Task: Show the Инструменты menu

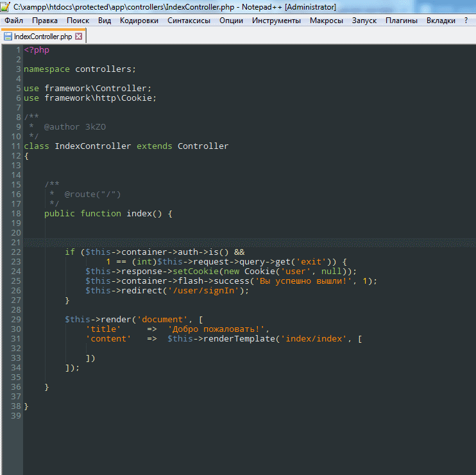Action: 276,21
